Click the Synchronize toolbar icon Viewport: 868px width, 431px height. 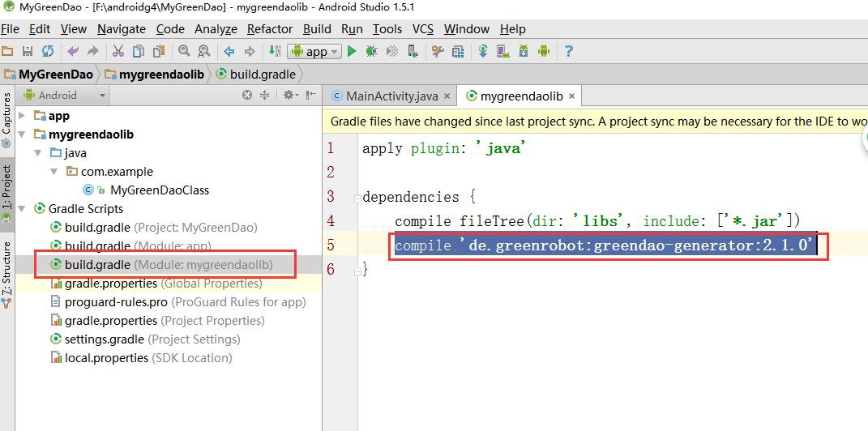point(48,52)
